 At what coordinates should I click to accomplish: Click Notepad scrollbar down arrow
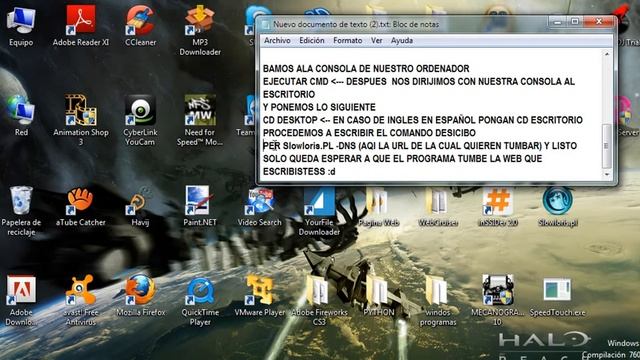(607, 174)
